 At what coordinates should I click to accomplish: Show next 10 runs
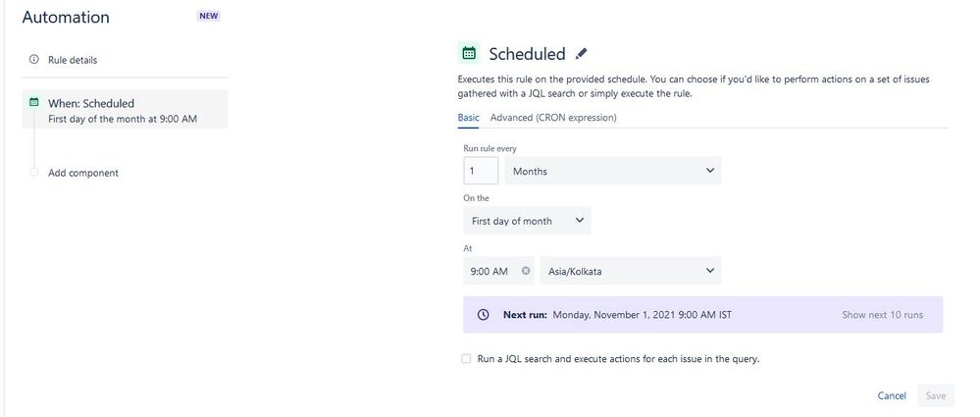click(x=882, y=315)
